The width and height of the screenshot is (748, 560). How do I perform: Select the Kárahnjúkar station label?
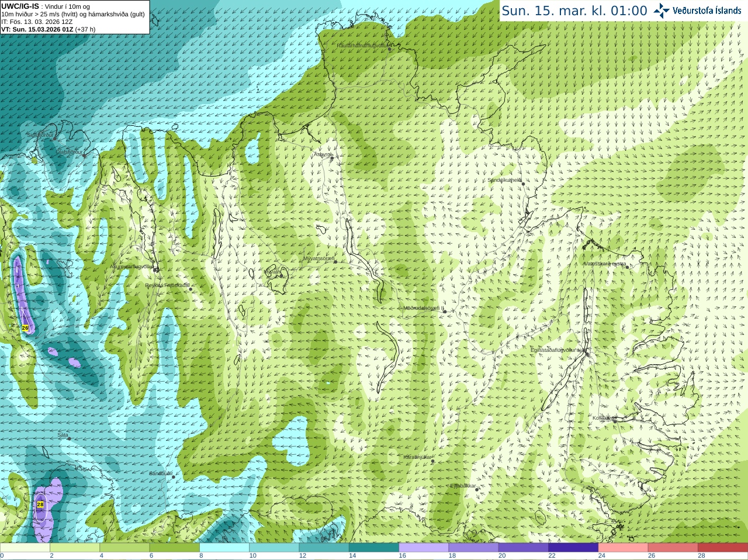tap(418, 457)
